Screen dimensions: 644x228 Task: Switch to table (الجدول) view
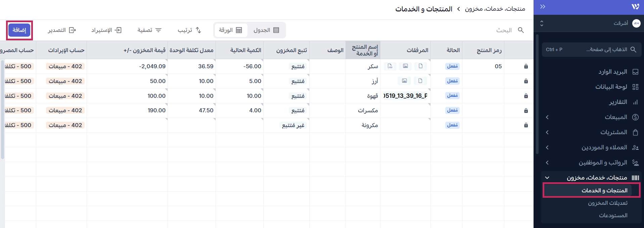tap(267, 30)
